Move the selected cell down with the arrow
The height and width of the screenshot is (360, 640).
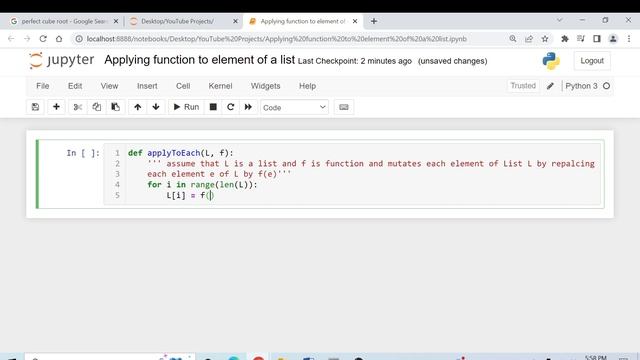156,107
